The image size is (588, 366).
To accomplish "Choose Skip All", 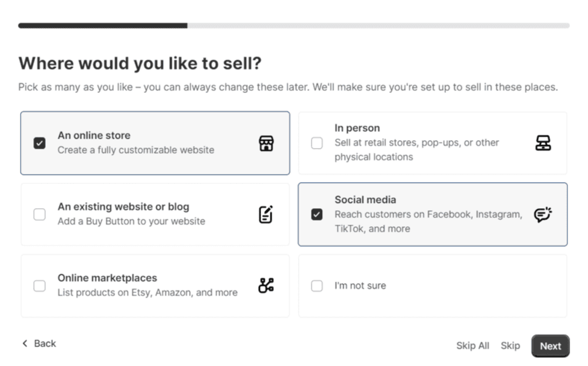I will [x=472, y=346].
